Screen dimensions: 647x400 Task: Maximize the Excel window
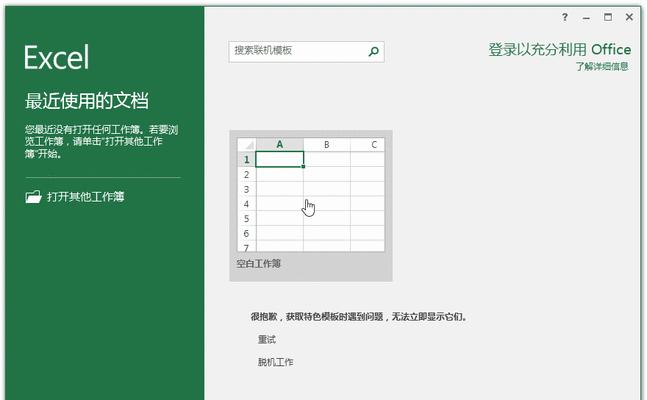[608, 17]
